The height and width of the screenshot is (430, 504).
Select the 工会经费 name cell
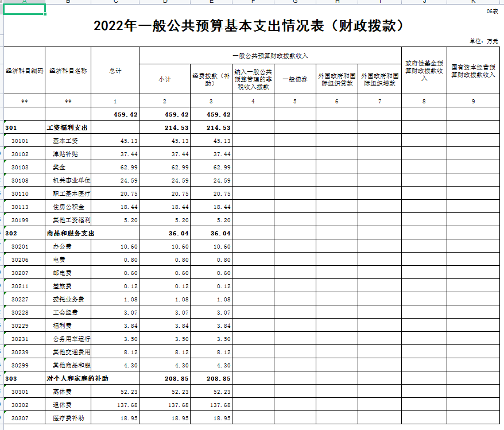[68, 312]
